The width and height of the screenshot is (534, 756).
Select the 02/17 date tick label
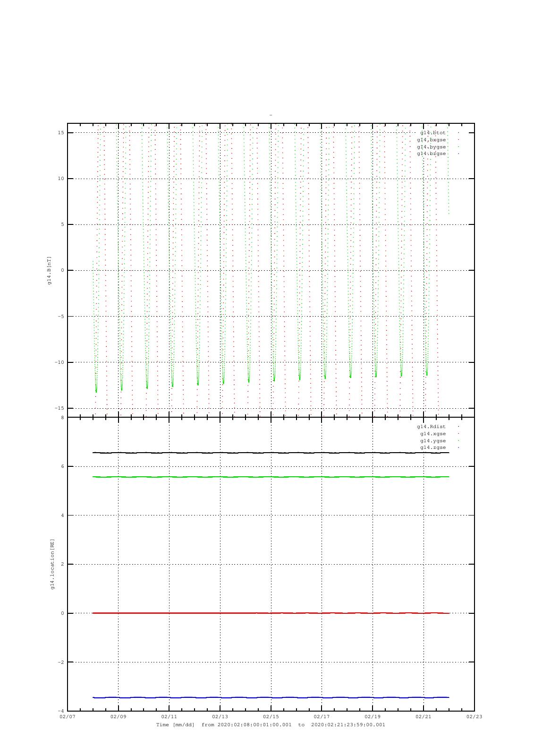[322, 716]
